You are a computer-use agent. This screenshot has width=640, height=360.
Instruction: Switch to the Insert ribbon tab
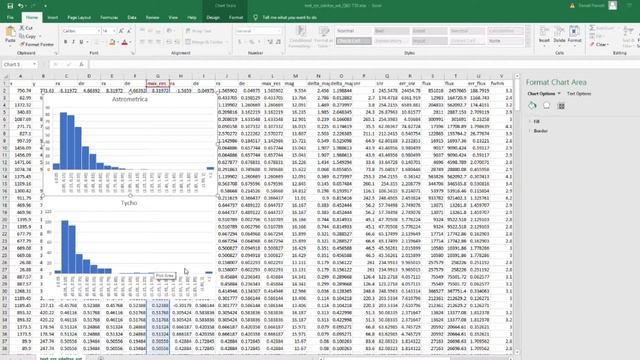coord(53,18)
